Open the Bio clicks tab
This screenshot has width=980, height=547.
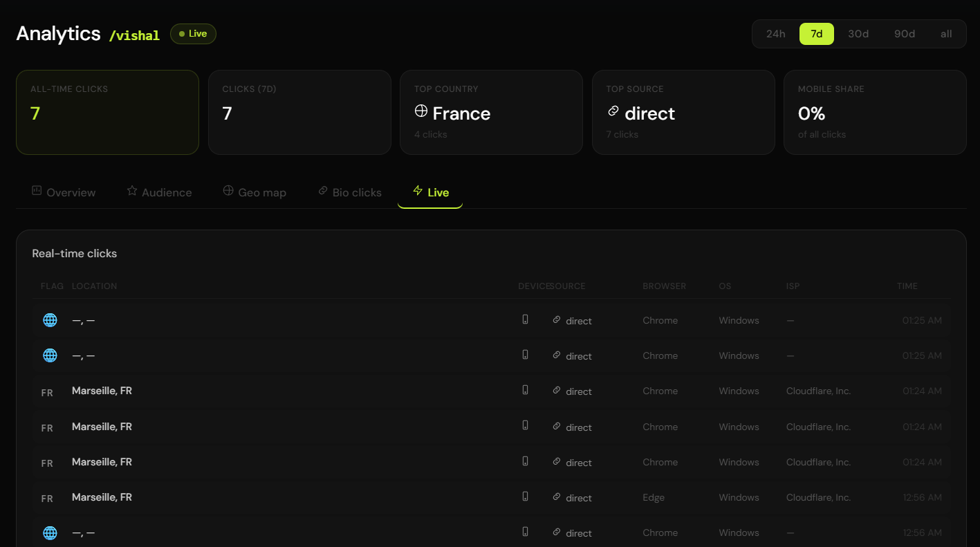point(350,192)
